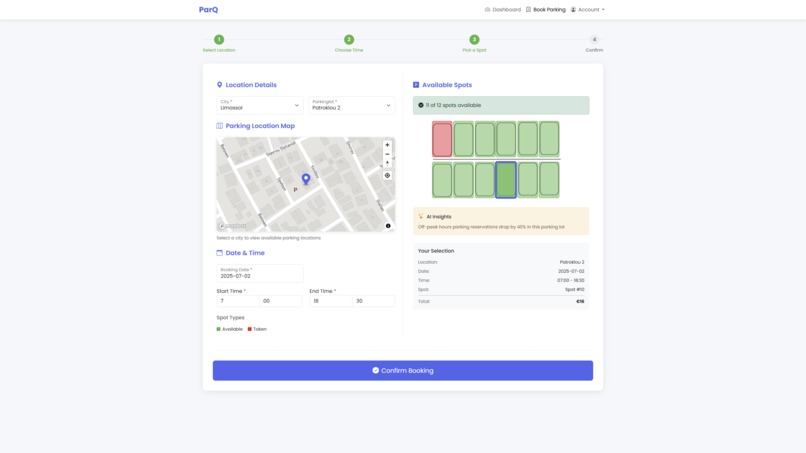Go to step 3 Pick a Spot
Image resolution: width=806 pixels, height=453 pixels.
click(474, 40)
